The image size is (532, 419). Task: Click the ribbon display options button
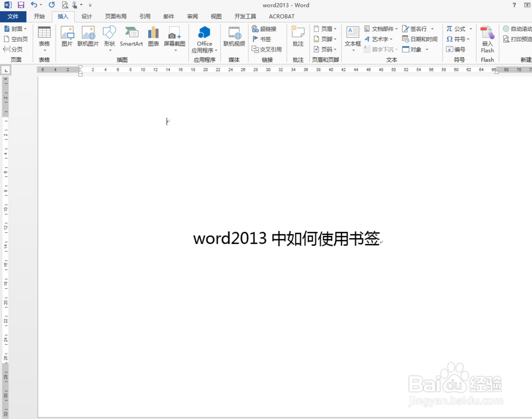pos(528,5)
